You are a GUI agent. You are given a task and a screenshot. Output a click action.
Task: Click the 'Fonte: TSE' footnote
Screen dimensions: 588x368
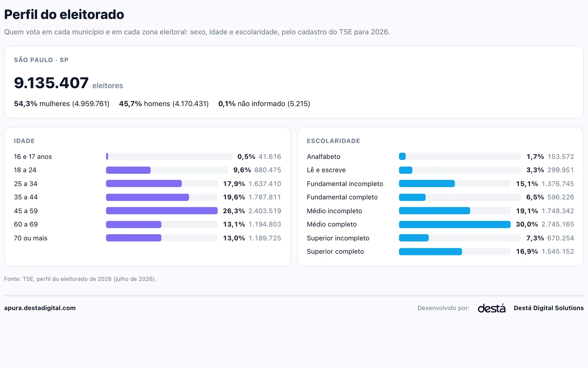click(x=80, y=279)
